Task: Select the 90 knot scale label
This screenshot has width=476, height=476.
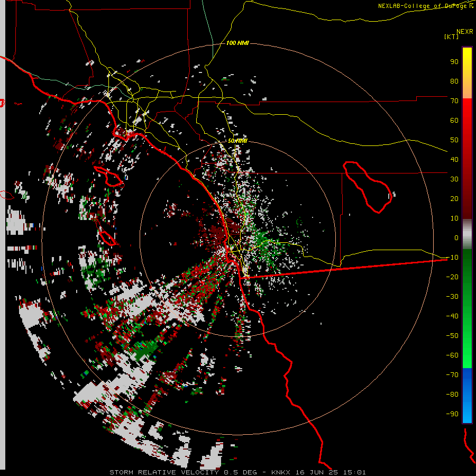Action: [x=454, y=62]
